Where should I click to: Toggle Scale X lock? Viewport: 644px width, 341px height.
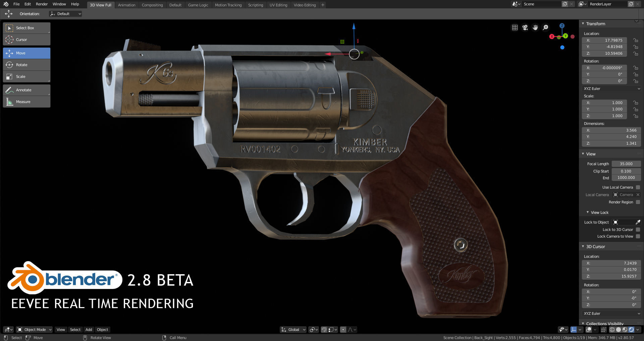point(636,103)
